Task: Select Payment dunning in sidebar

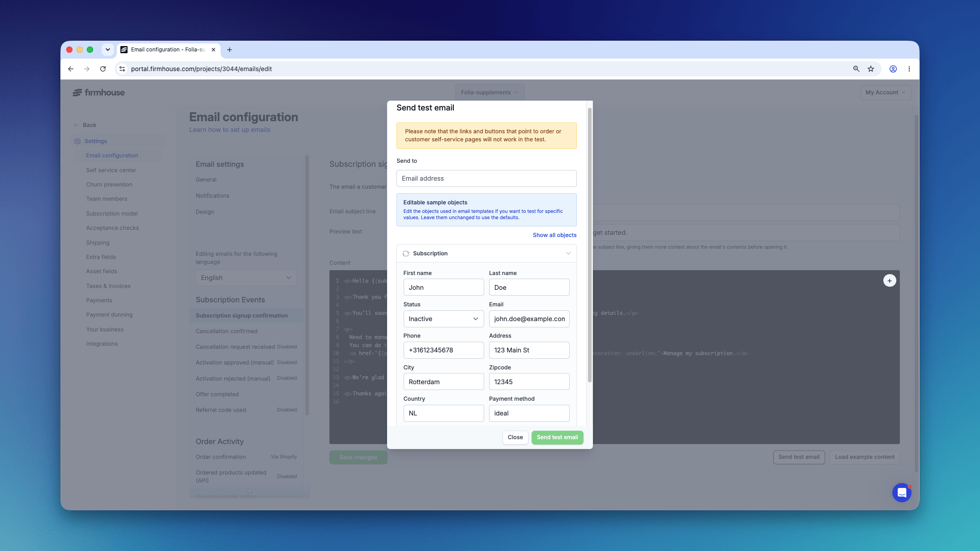Action: click(x=109, y=315)
